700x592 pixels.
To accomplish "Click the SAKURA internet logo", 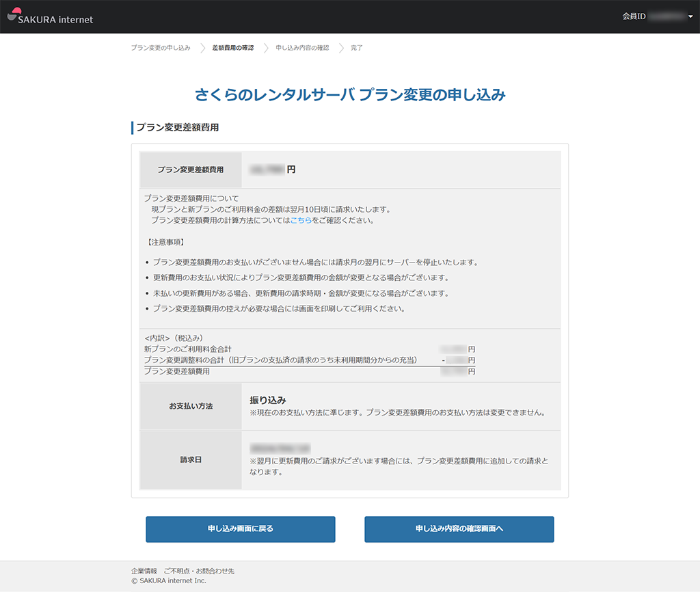I will (x=50, y=17).
